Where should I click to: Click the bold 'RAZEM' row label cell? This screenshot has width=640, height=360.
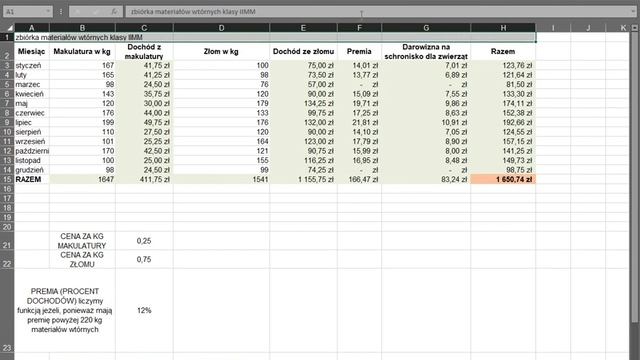coord(32,179)
